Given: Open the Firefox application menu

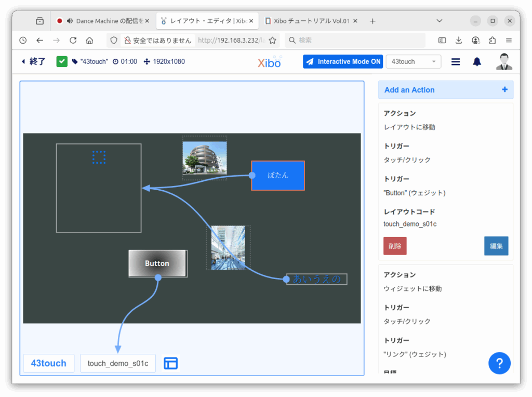Looking at the screenshot, I should click(509, 41).
